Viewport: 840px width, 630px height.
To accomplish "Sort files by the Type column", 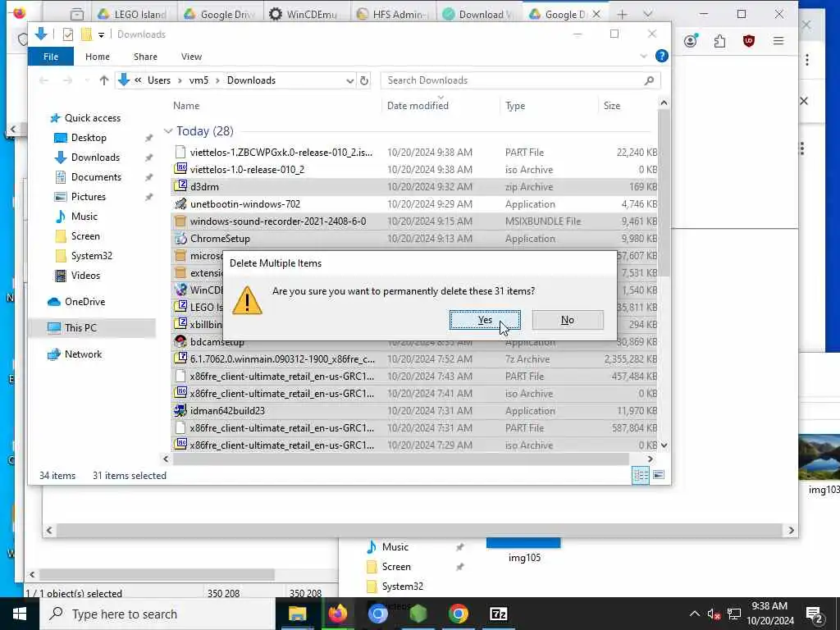I will coord(515,106).
